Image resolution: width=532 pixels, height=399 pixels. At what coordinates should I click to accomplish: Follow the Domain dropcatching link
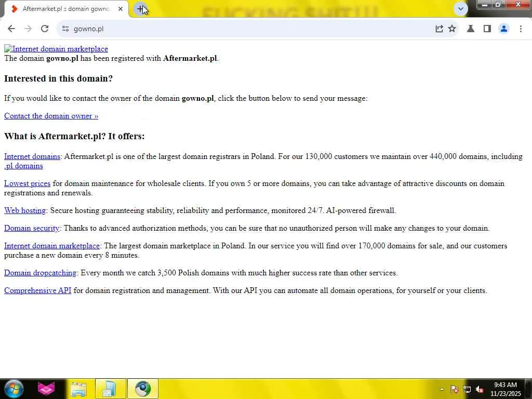point(41,273)
